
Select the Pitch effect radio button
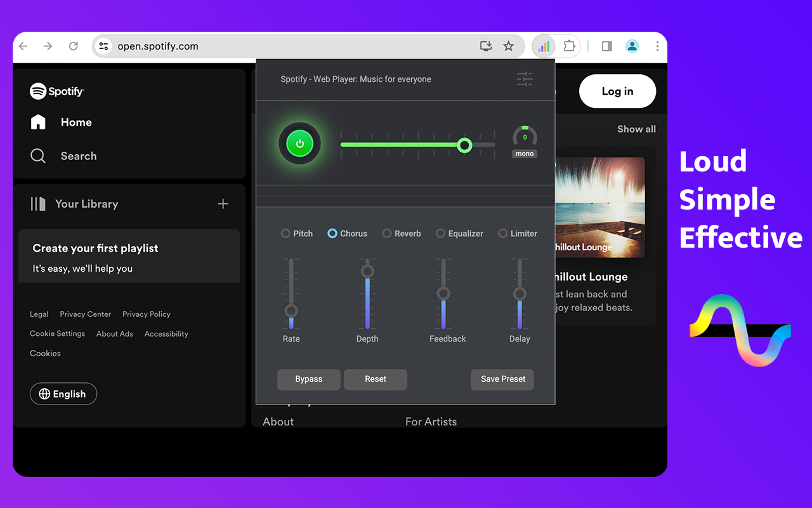285,234
